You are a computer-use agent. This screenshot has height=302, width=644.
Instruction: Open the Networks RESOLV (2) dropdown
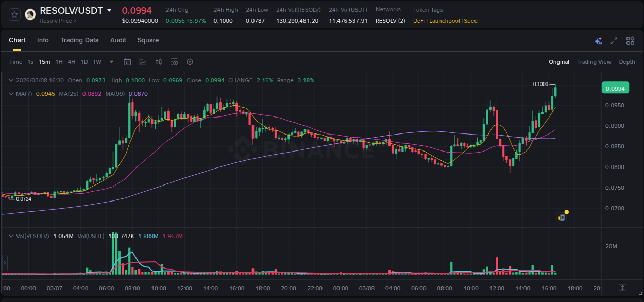391,21
